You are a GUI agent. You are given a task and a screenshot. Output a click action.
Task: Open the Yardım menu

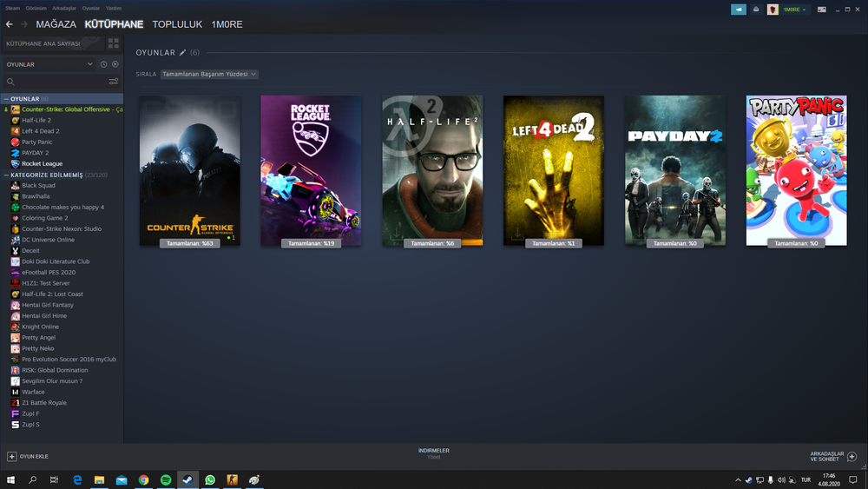(x=114, y=9)
